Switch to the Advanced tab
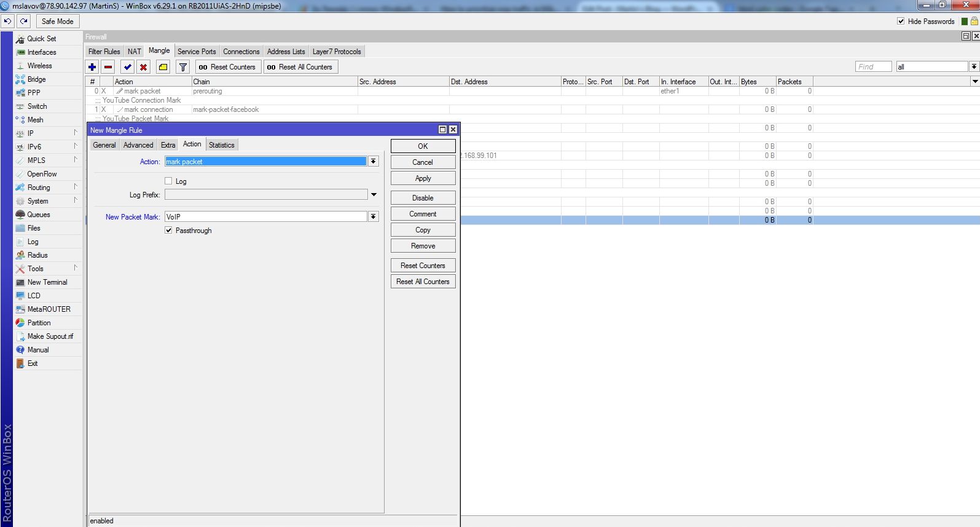Screen dimensions: 980x527 [138, 145]
